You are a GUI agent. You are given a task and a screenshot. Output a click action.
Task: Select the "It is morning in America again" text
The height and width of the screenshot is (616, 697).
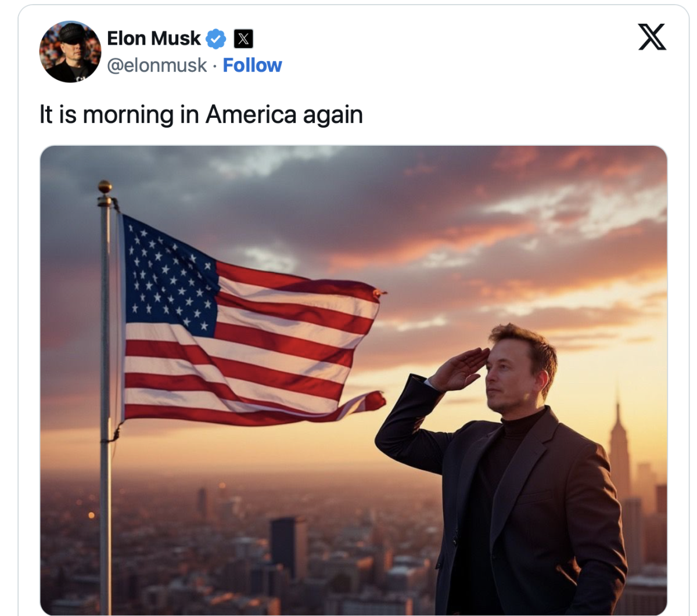pos(201,114)
